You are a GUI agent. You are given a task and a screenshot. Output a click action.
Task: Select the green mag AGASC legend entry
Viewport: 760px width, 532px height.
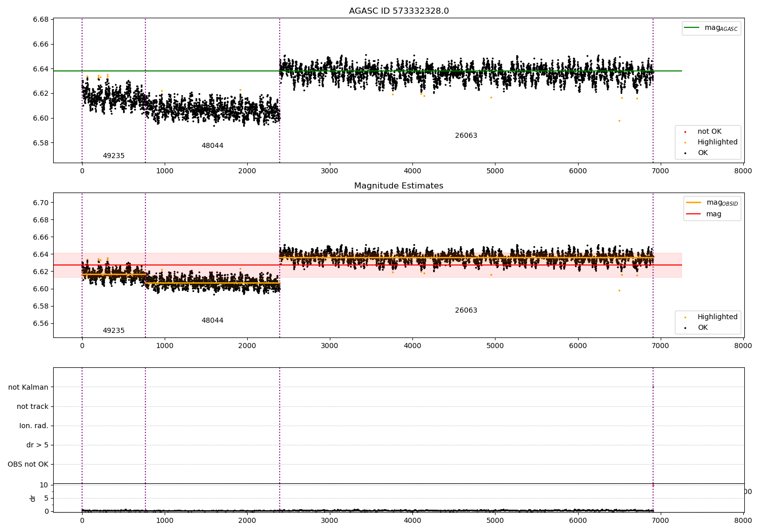point(711,28)
